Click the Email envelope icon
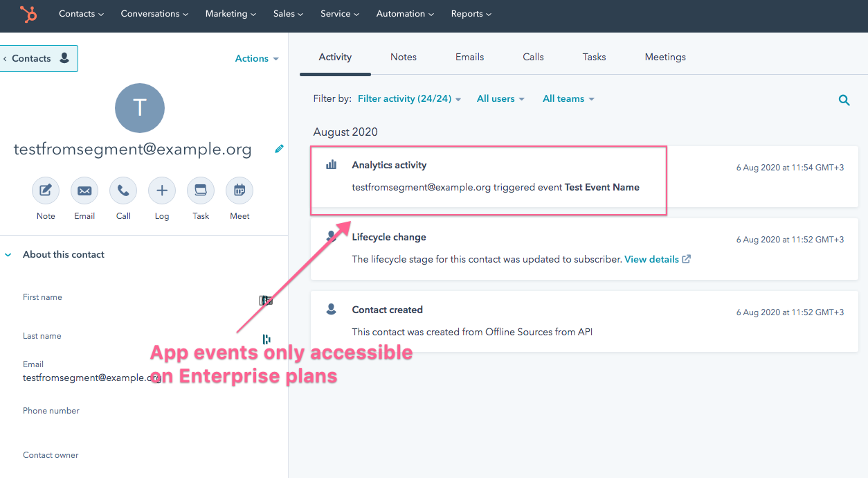The image size is (868, 478). click(x=84, y=191)
